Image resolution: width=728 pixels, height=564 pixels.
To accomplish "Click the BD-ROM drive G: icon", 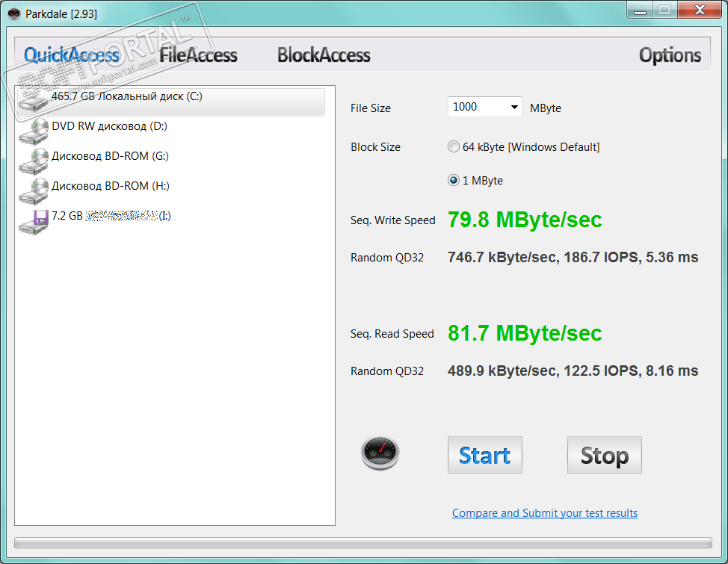I will click(34, 161).
